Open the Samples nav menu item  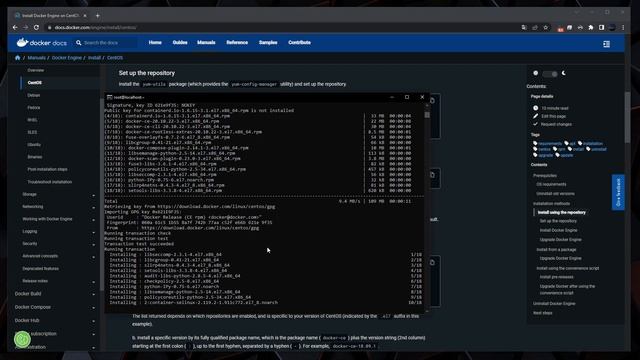(x=268, y=42)
